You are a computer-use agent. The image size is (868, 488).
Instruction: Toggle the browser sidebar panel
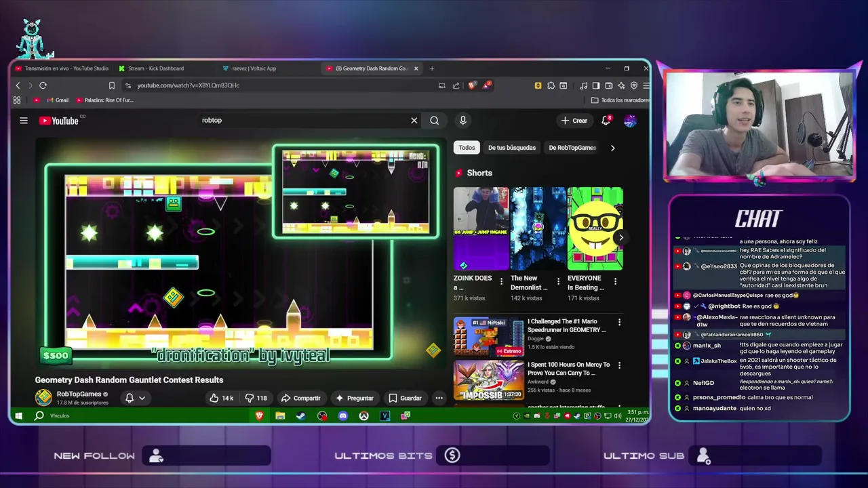[x=596, y=85]
